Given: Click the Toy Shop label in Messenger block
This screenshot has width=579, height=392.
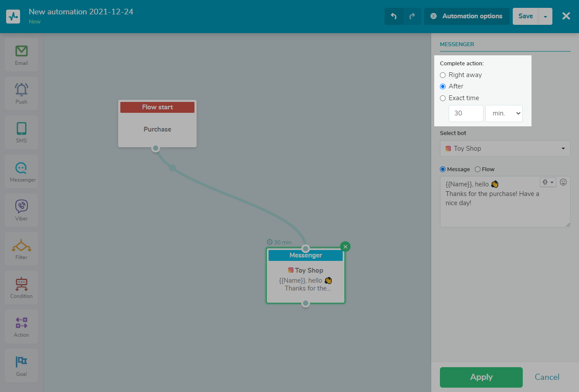Looking at the screenshot, I should (x=306, y=270).
